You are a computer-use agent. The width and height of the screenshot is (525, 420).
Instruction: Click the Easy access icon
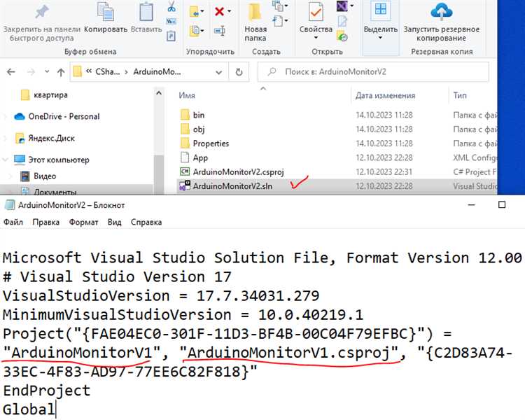pyautogui.click(x=278, y=21)
